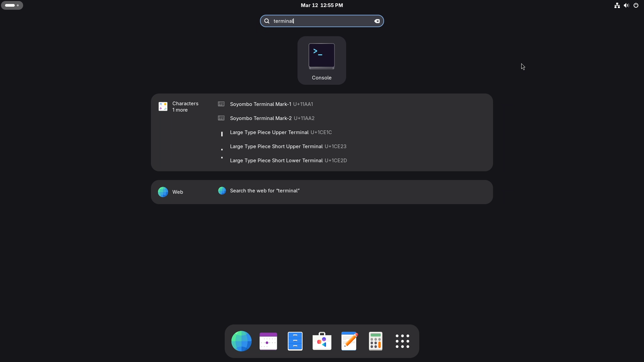644x362 pixels.
Task: Clear the terminal search text
Action: 377,21
